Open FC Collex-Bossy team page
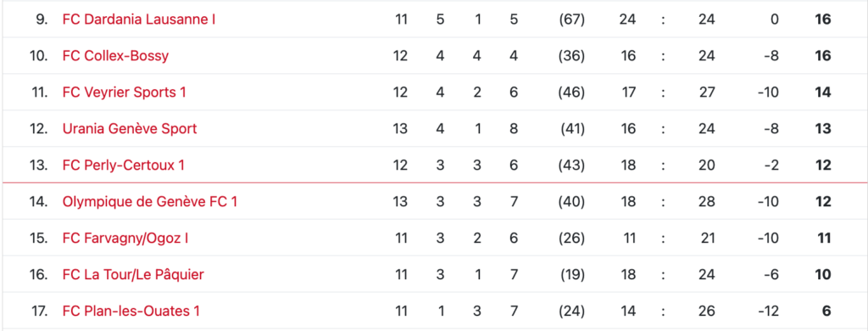The height and width of the screenshot is (331, 868). (x=115, y=56)
